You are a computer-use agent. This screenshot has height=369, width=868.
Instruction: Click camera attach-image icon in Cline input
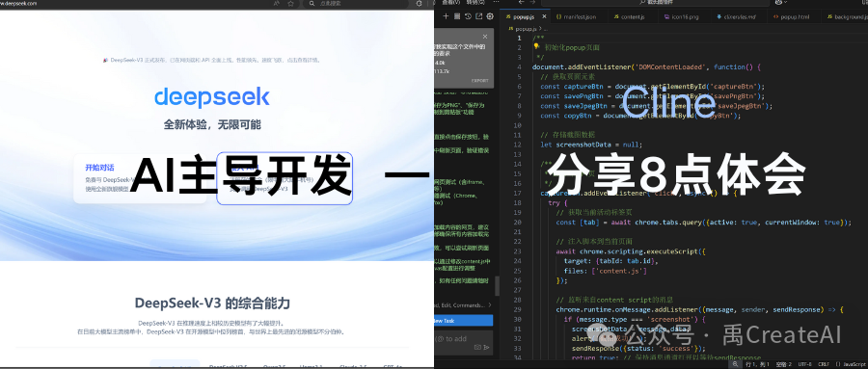(x=477, y=348)
